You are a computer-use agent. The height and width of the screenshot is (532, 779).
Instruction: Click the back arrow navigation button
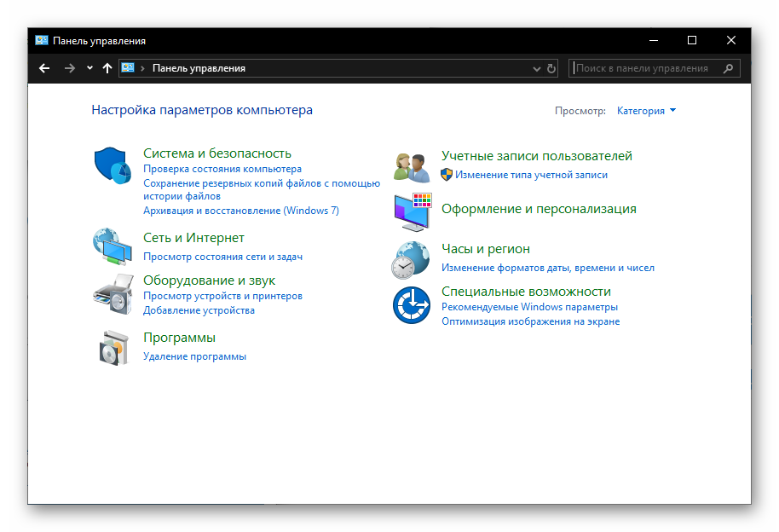pyautogui.click(x=44, y=68)
